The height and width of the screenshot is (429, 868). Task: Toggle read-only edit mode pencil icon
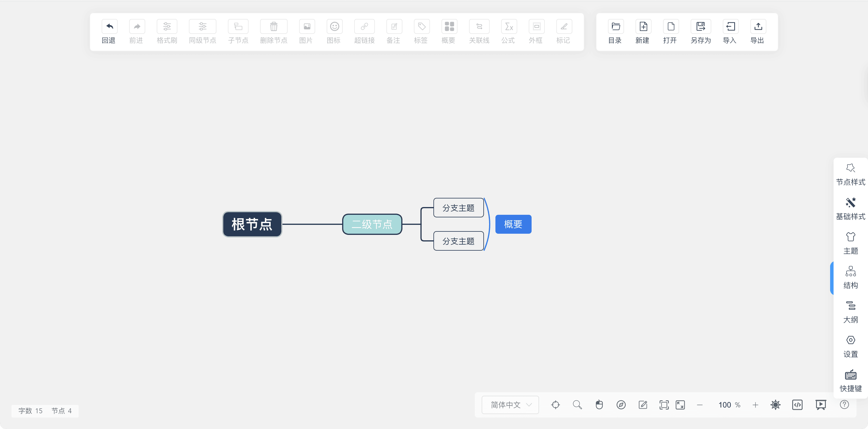coord(643,404)
